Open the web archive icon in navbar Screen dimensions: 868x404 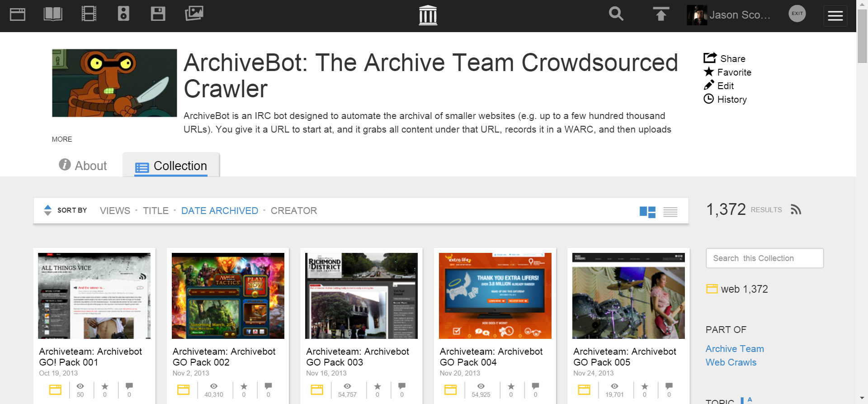pyautogui.click(x=18, y=14)
